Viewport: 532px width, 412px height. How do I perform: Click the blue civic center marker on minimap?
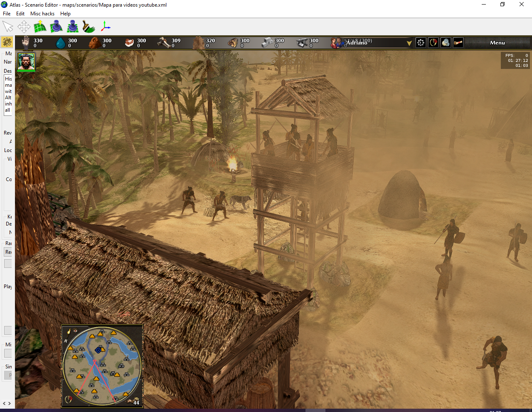point(99,350)
